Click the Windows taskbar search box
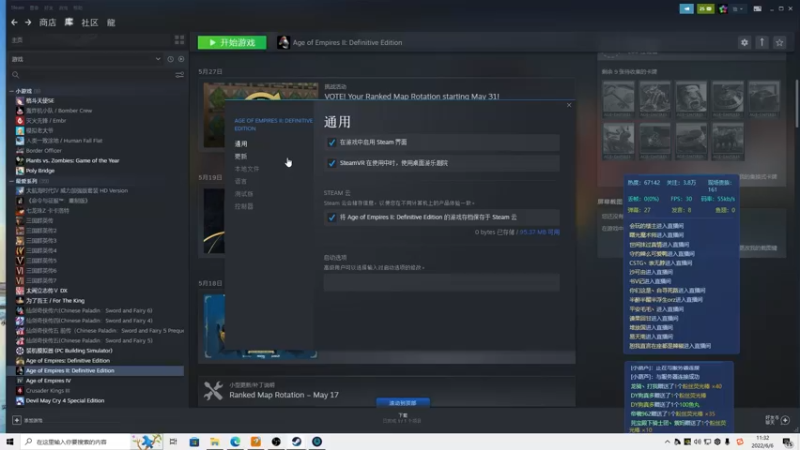800x450 pixels. [x=76, y=441]
